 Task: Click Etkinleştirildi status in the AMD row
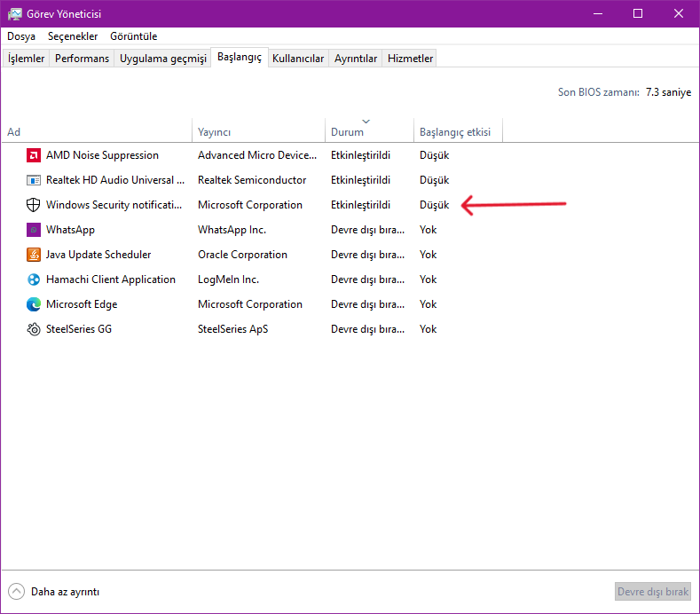coord(360,155)
